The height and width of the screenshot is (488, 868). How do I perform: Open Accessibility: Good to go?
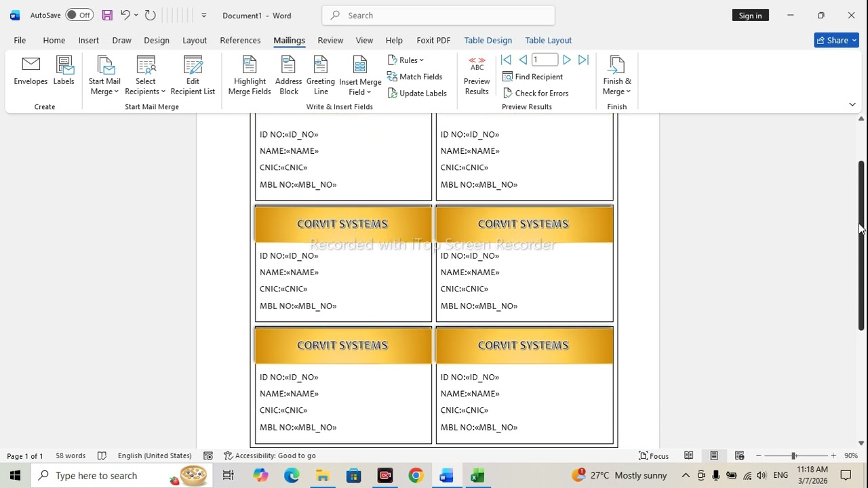tap(270, 455)
